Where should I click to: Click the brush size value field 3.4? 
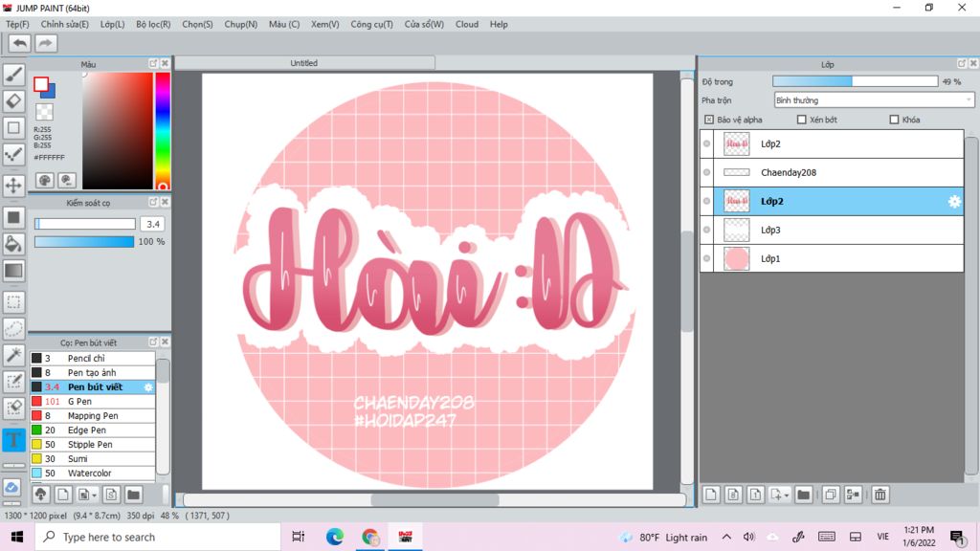click(x=152, y=224)
